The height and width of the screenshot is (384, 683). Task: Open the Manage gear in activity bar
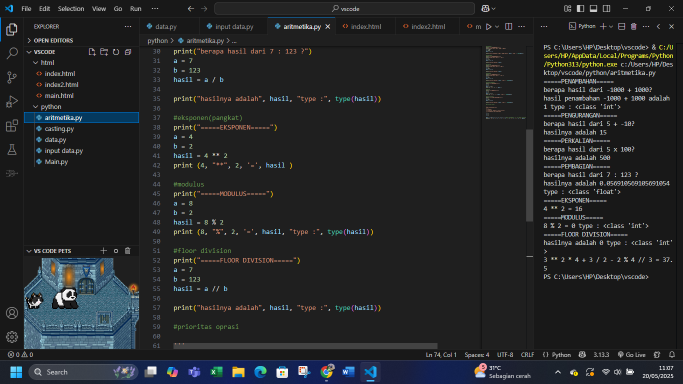[12, 337]
